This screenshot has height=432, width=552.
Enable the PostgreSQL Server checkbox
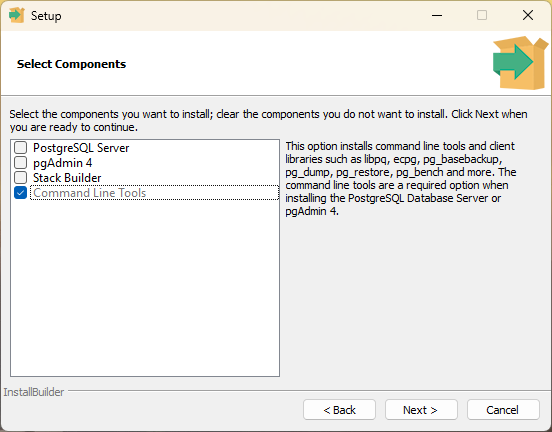(x=20, y=148)
